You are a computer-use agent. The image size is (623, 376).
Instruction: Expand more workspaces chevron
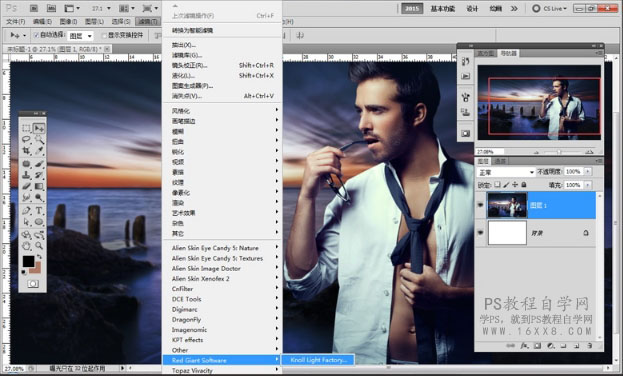514,8
